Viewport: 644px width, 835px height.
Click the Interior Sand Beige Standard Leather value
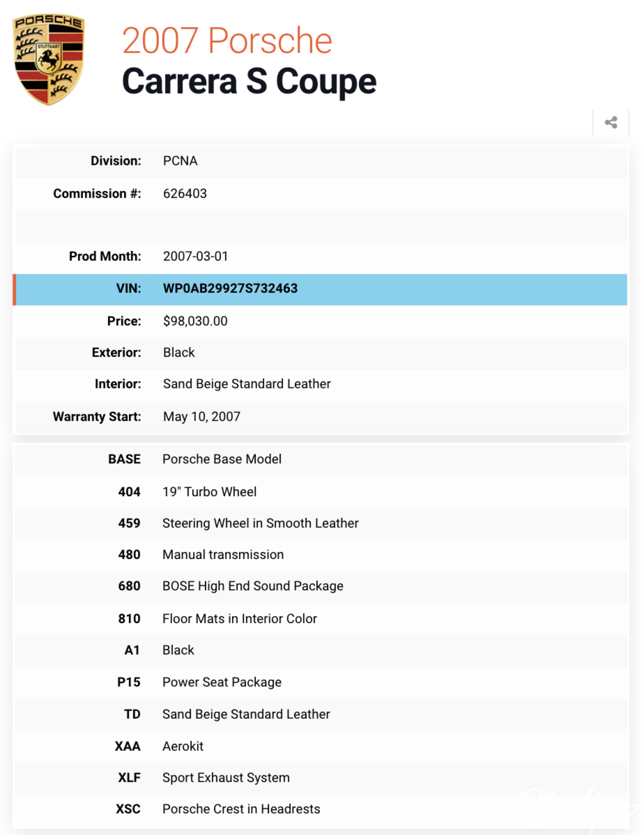(x=247, y=384)
